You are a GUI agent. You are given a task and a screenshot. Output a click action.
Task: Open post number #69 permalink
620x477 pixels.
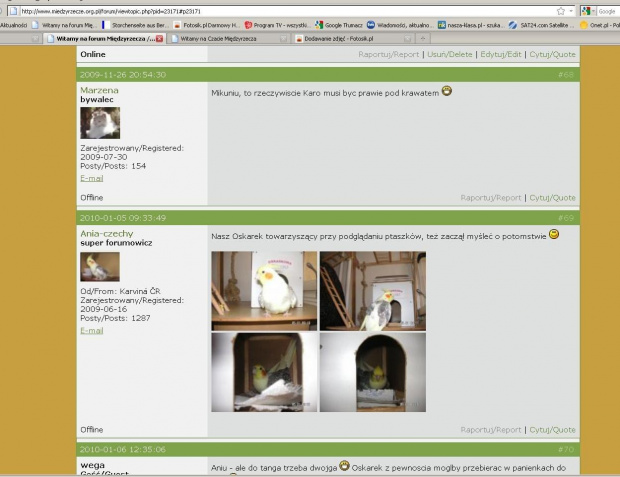566,218
